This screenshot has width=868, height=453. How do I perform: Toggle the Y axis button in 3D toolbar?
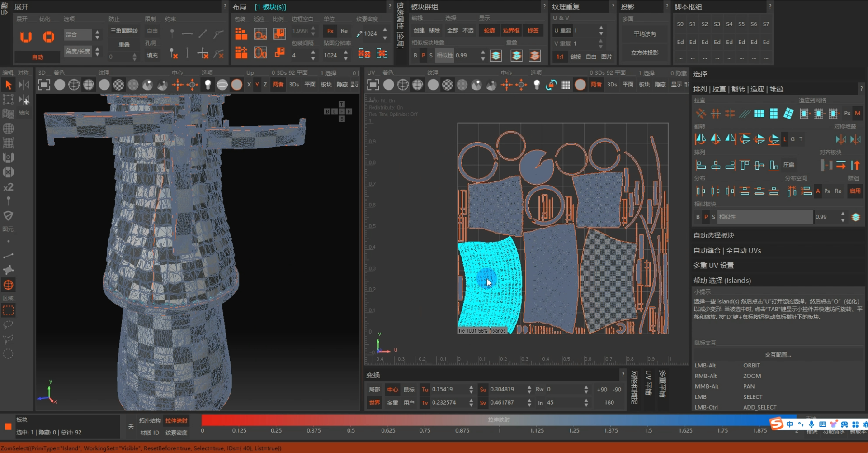pyautogui.click(x=257, y=85)
